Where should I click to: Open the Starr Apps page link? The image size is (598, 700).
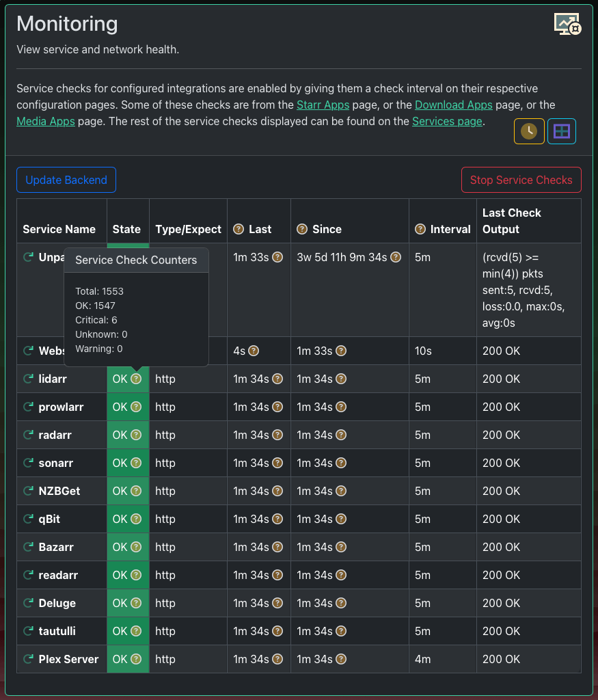tap(323, 105)
